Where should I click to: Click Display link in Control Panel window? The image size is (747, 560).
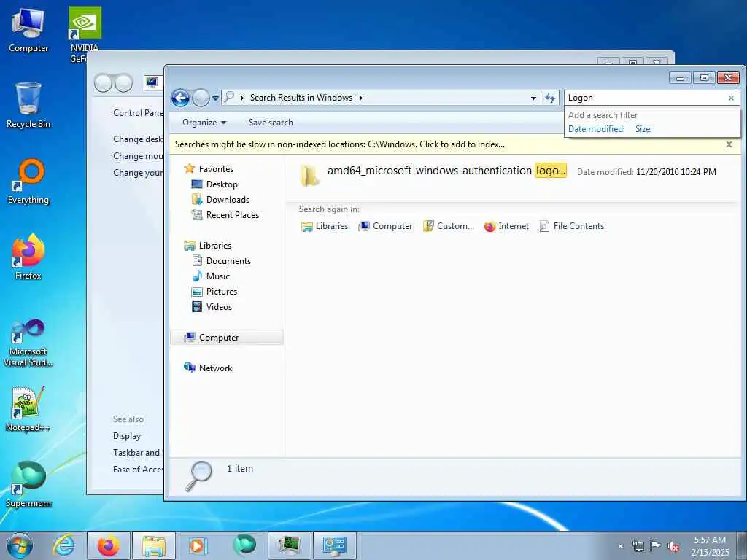pos(127,436)
